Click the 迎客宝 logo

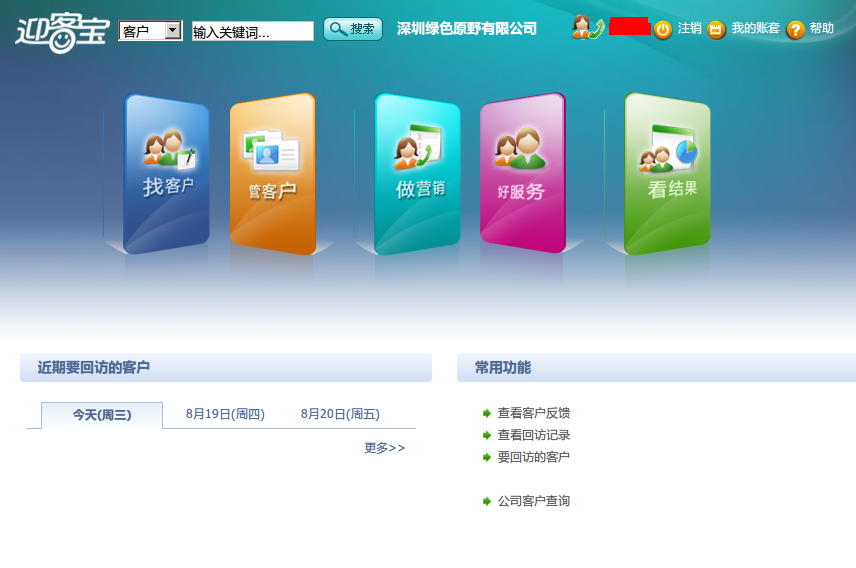62,32
